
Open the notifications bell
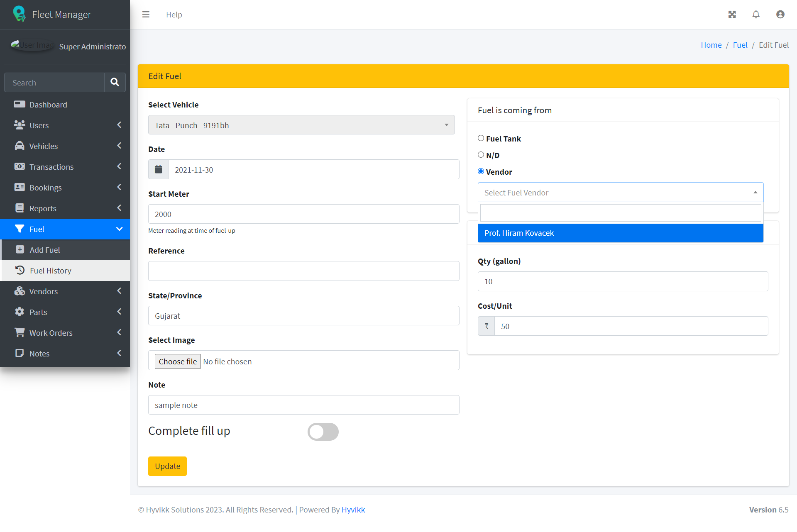(756, 15)
